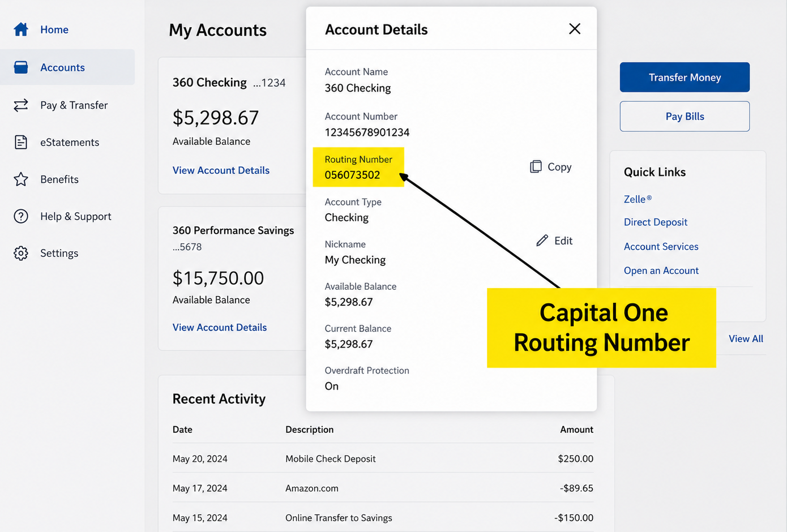Open eStatements section
The image size is (787, 532).
click(70, 142)
